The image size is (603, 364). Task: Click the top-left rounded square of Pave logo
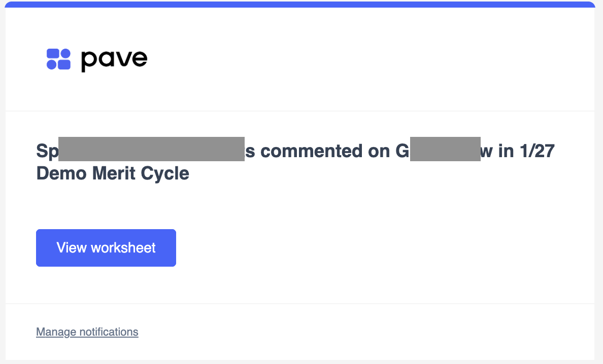pos(53,53)
